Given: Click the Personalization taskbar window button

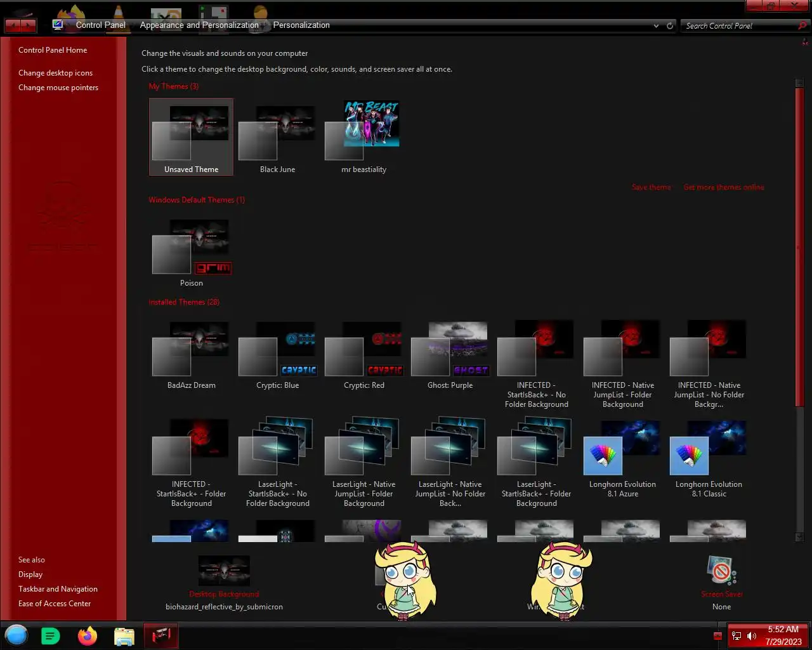Looking at the screenshot, I should (161, 635).
